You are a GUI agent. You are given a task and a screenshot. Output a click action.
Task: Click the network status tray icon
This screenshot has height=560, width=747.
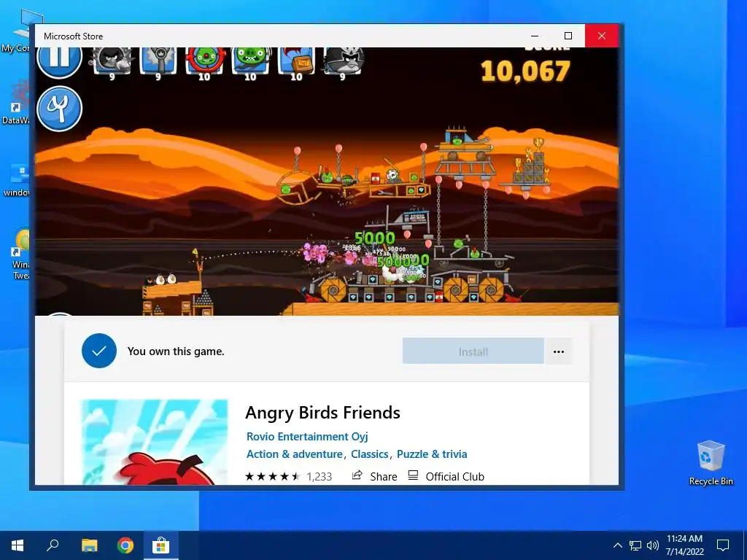tap(635, 545)
